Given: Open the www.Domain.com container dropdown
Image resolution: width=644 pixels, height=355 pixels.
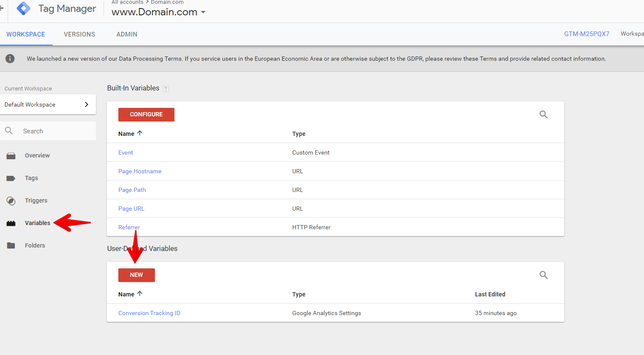Looking at the screenshot, I should pos(158,12).
